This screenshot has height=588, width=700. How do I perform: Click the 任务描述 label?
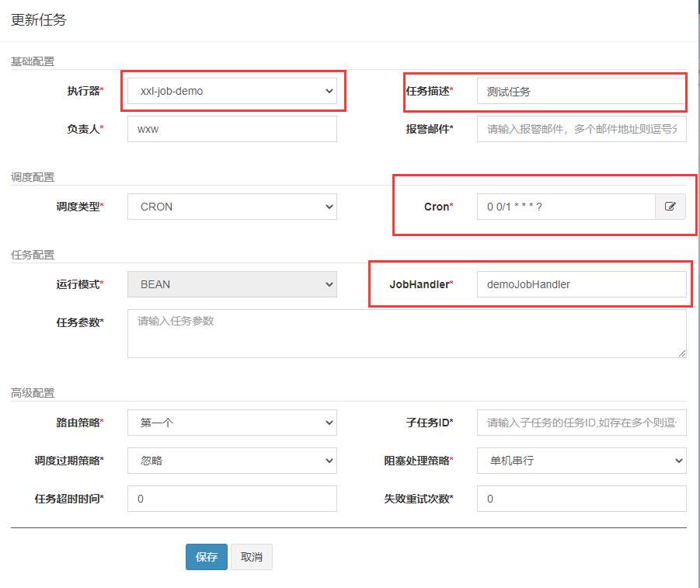pos(430,91)
